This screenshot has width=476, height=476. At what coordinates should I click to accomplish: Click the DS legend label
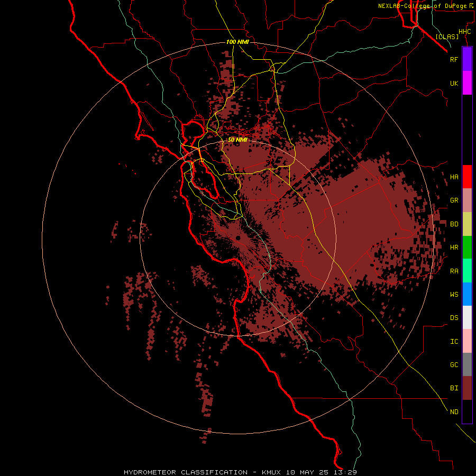pos(454,317)
